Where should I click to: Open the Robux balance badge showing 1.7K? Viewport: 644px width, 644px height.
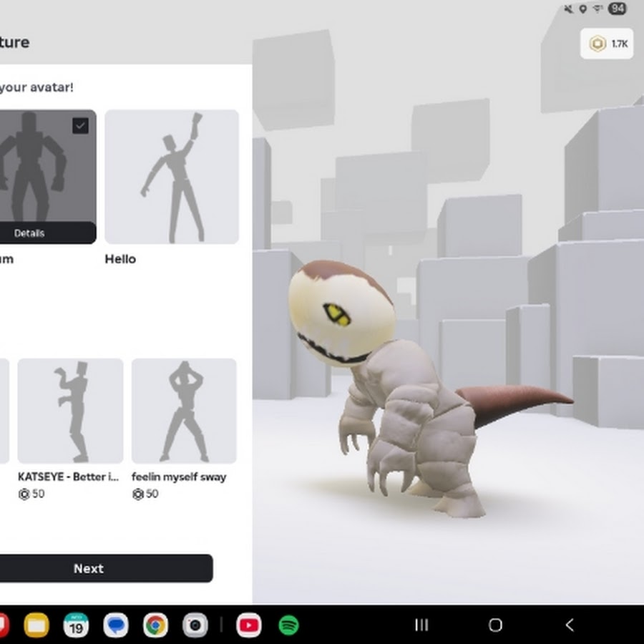pos(607,44)
